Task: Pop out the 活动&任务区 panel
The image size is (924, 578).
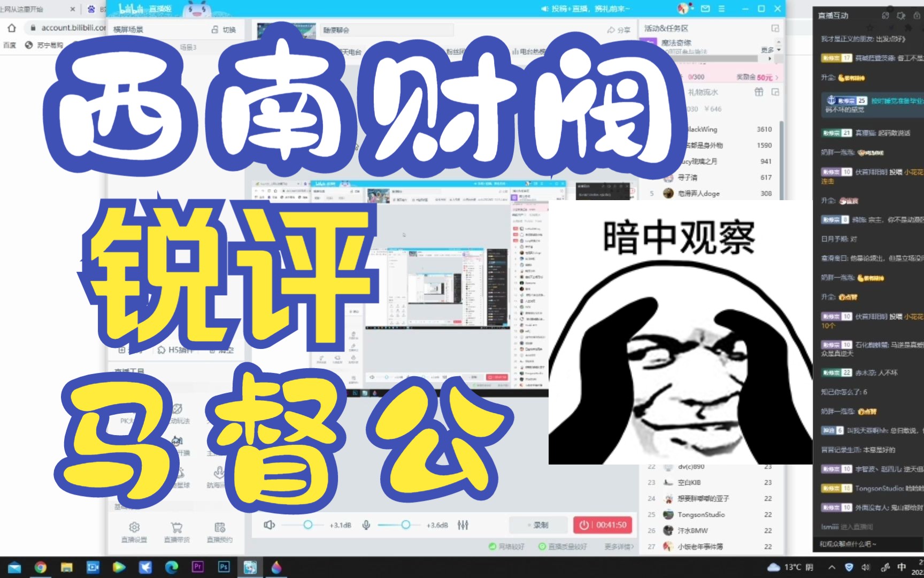Action: click(775, 28)
